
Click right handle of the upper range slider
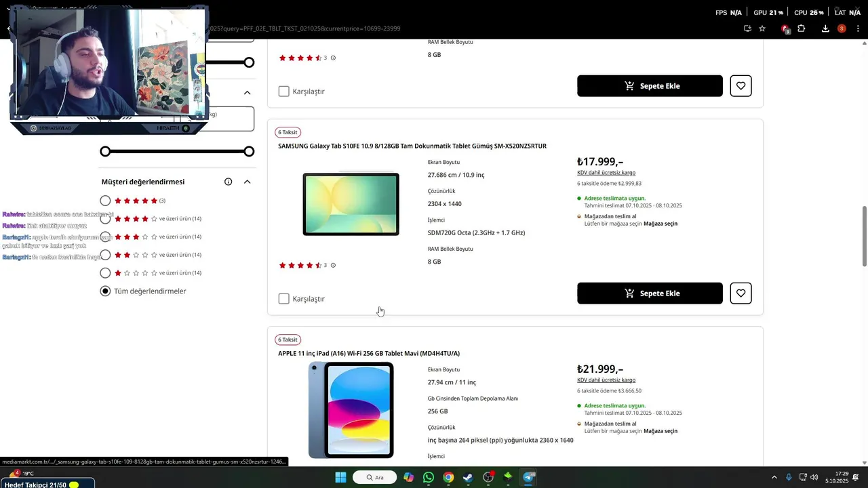pos(249,62)
